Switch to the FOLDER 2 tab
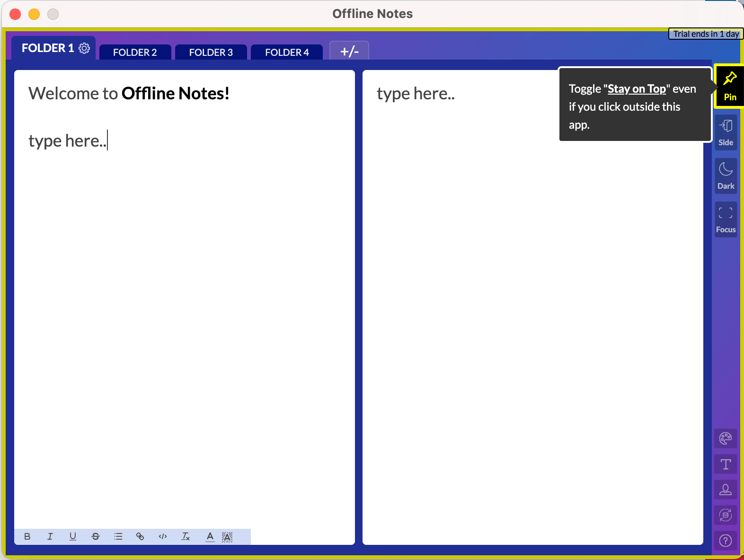The width and height of the screenshot is (744, 560). 135,52
